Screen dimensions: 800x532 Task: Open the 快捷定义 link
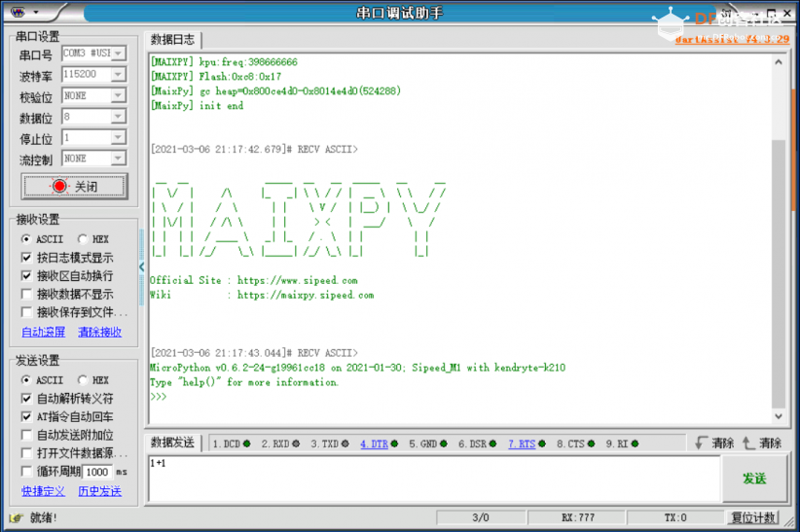44,491
